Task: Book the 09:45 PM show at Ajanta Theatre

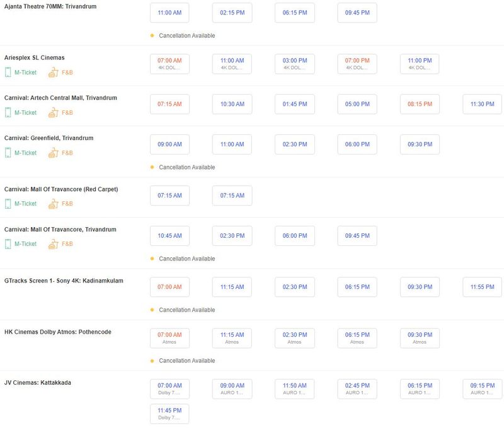Action: (357, 13)
